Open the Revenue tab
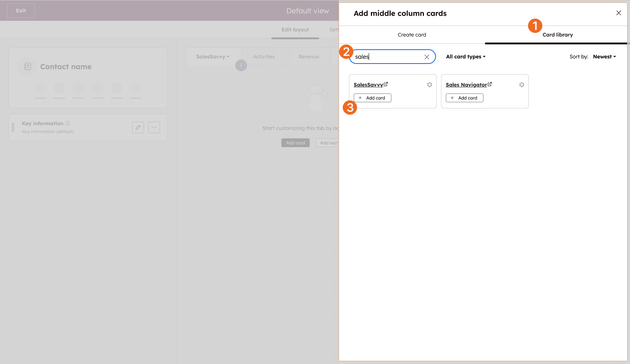Image resolution: width=630 pixels, height=364 pixels. click(309, 57)
